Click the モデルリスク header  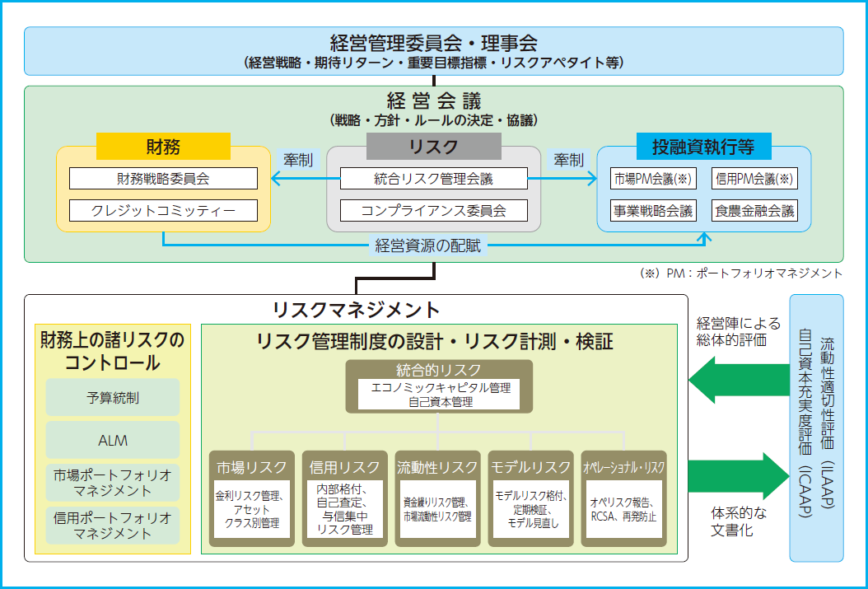click(x=530, y=467)
